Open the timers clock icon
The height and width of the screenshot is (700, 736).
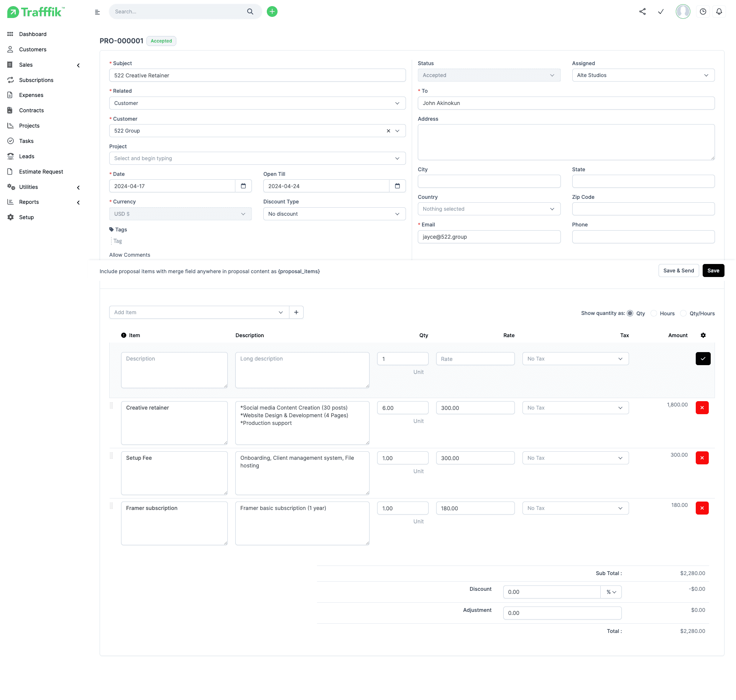click(x=703, y=11)
